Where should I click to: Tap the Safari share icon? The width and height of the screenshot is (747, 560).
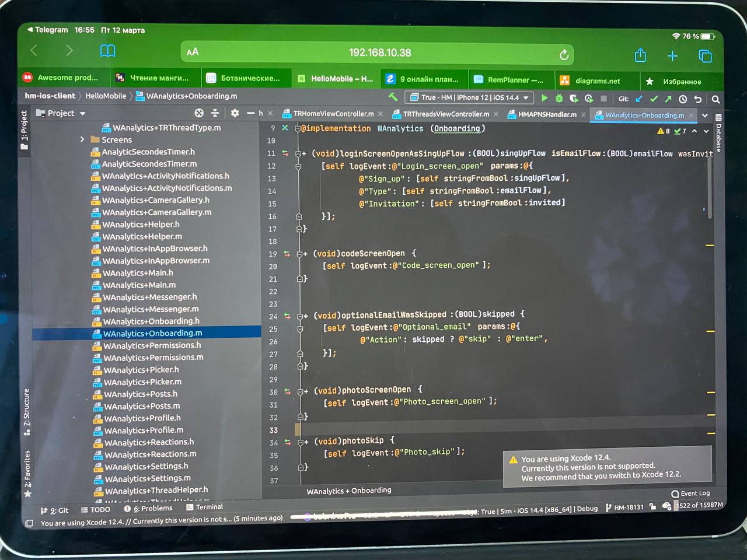pos(640,55)
